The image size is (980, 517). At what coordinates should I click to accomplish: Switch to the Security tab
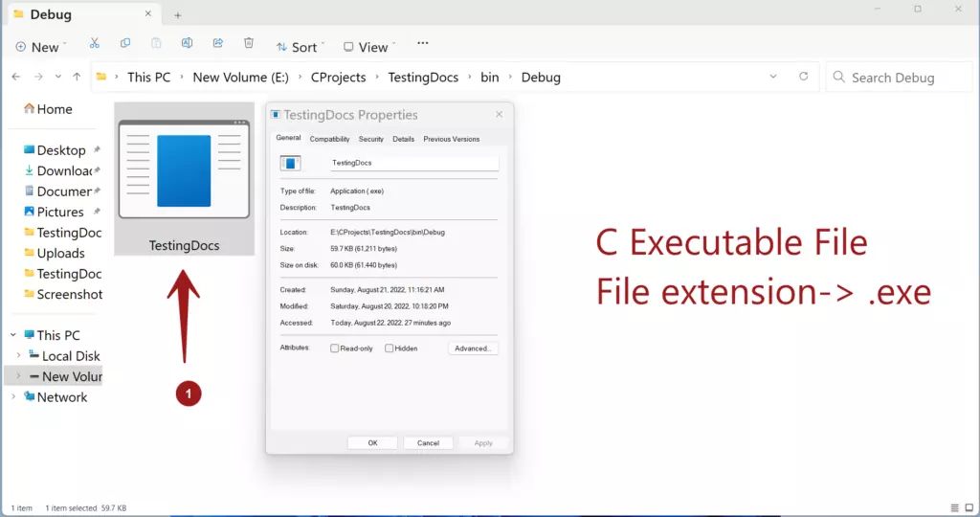click(x=371, y=139)
